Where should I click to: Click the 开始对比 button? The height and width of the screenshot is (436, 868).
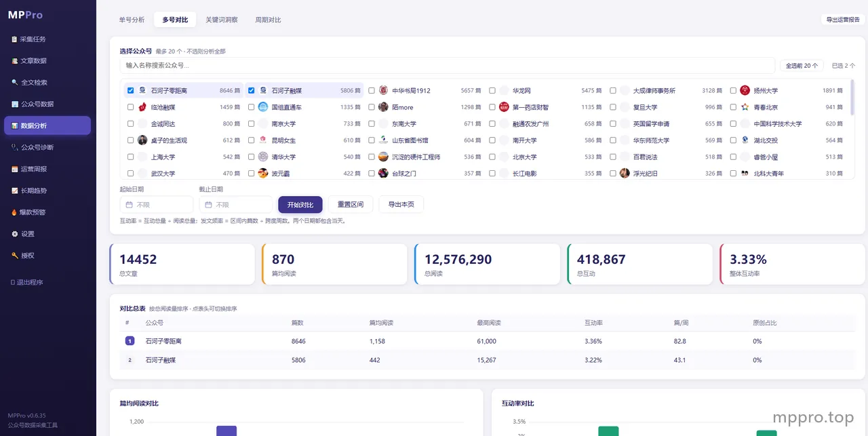[300, 205]
